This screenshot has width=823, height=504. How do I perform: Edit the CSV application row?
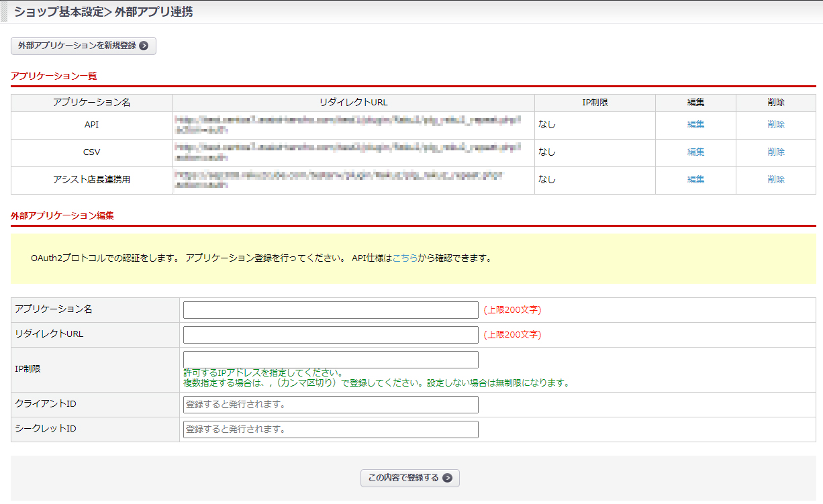695,152
